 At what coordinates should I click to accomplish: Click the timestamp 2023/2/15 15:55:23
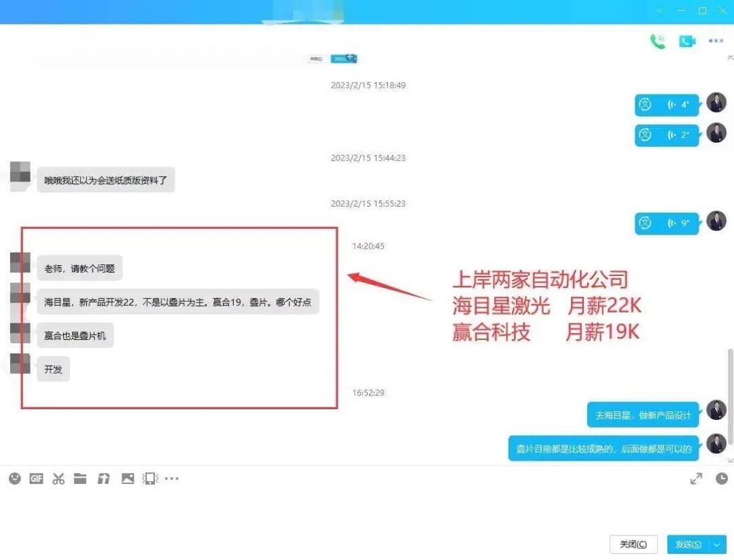pos(368,204)
